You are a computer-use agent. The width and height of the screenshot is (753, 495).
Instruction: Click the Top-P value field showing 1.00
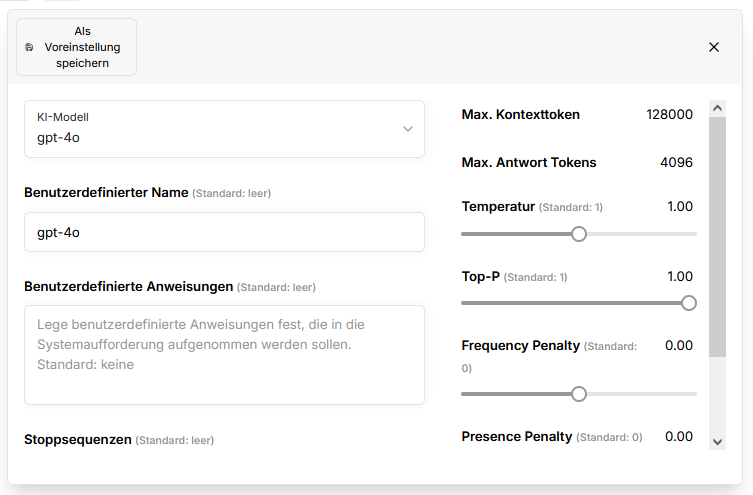coord(679,277)
